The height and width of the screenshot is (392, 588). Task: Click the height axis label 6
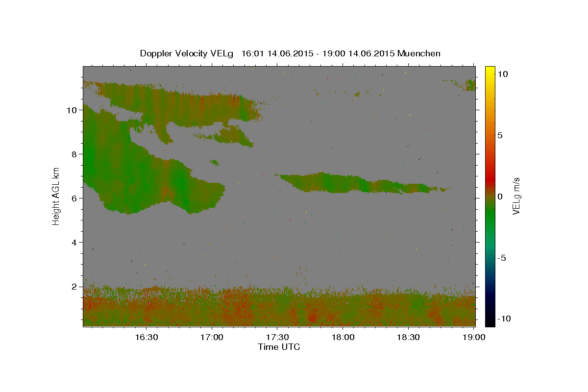pyautogui.click(x=74, y=198)
